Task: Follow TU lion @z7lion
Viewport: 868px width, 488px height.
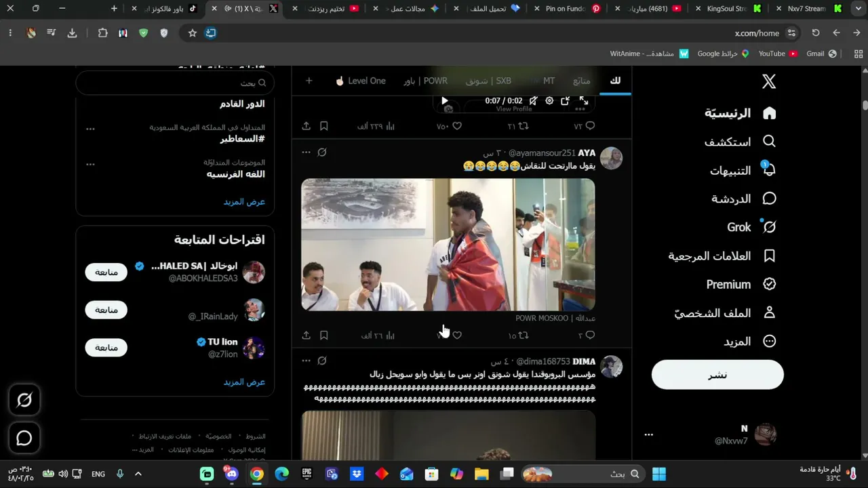Action: (106, 348)
